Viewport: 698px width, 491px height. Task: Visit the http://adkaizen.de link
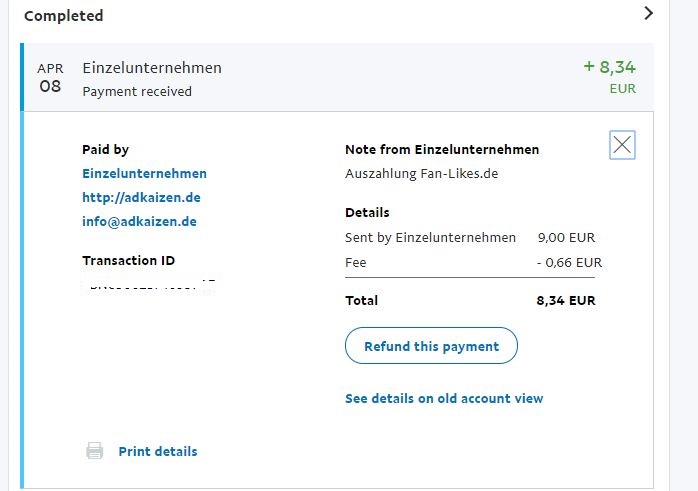(x=141, y=197)
